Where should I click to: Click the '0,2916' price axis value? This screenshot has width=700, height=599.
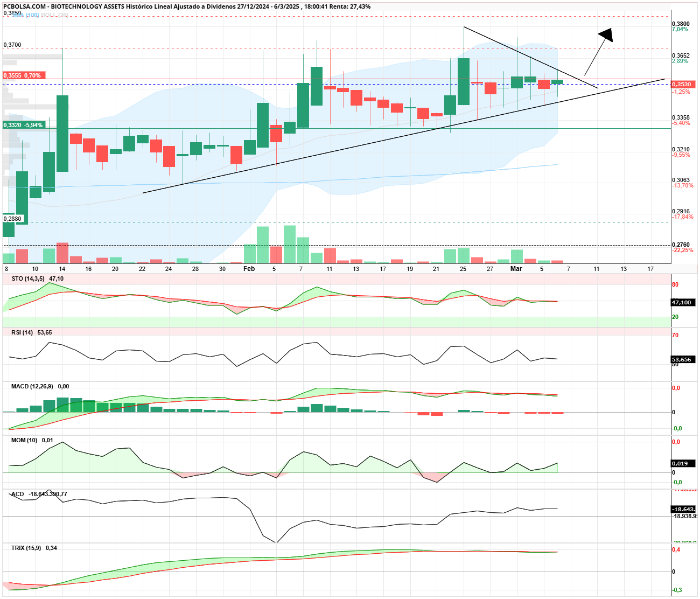(681, 211)
